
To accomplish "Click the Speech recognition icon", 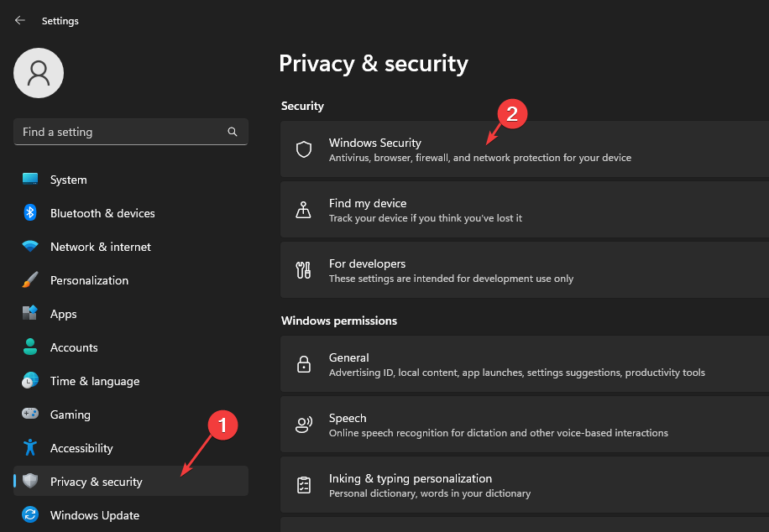I will 304,425.
